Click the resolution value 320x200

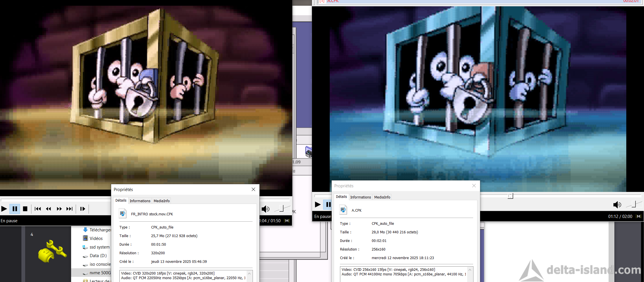coord(158,253)
